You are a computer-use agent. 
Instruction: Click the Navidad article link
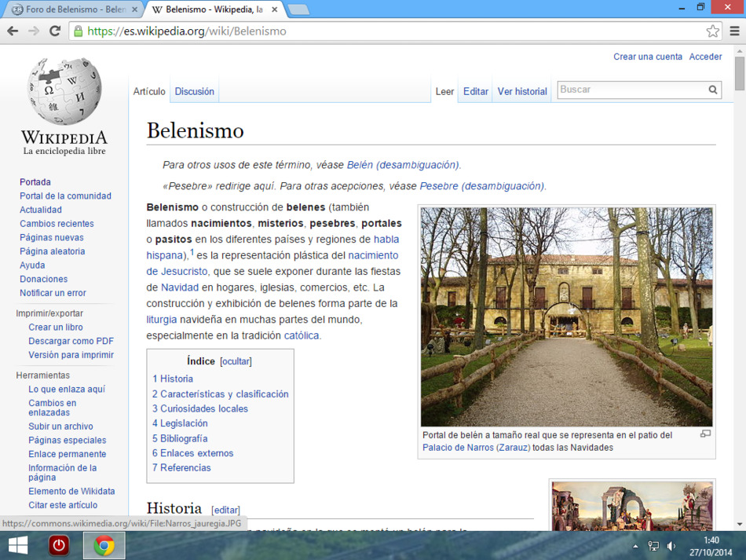[x=179, y=287]
